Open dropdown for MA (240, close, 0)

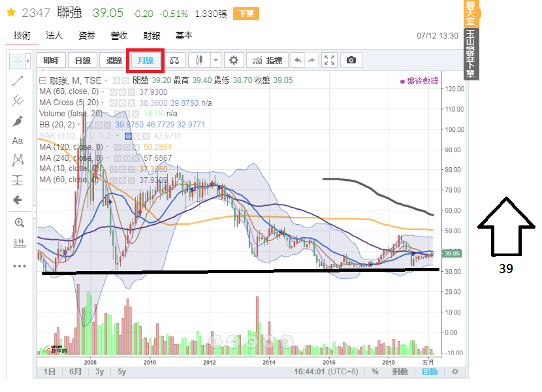(107, 159)
